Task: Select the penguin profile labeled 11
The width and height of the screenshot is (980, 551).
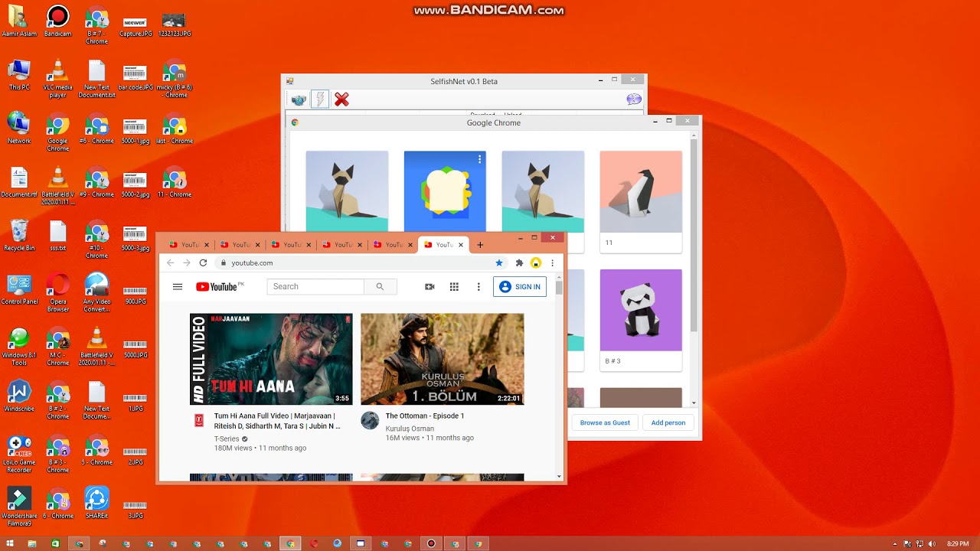Action: [x=641, y=201]
